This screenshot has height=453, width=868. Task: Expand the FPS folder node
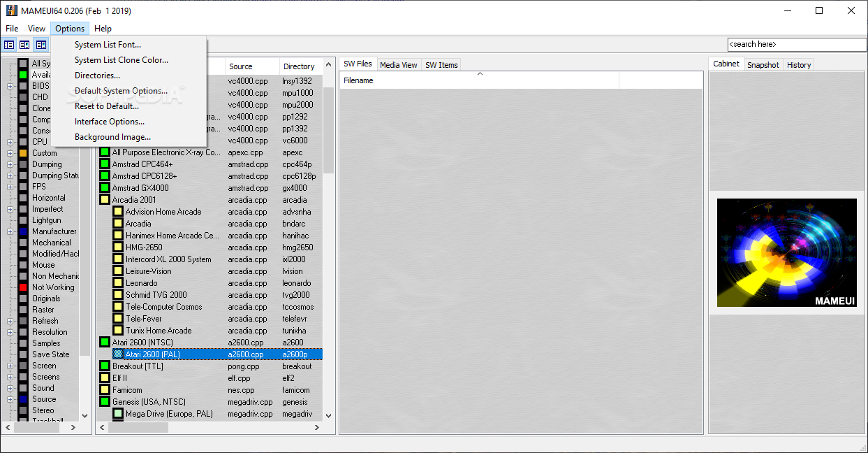(10, 187)
